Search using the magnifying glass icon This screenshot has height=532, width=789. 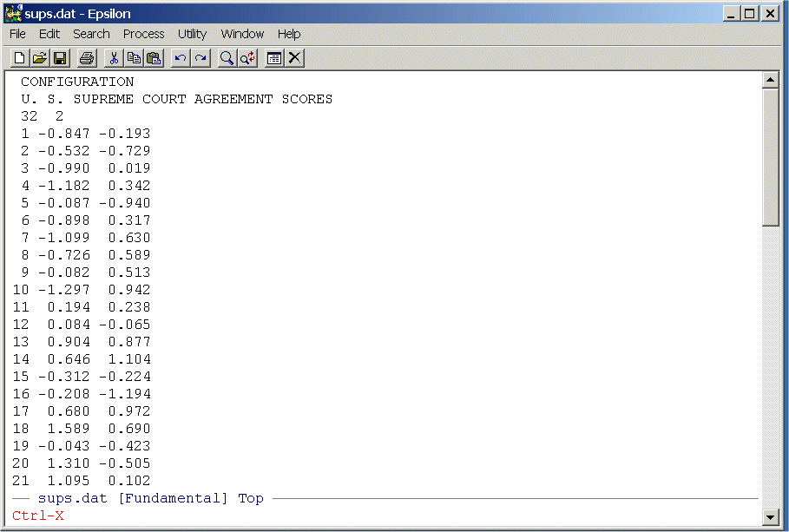tap(227, 58)
